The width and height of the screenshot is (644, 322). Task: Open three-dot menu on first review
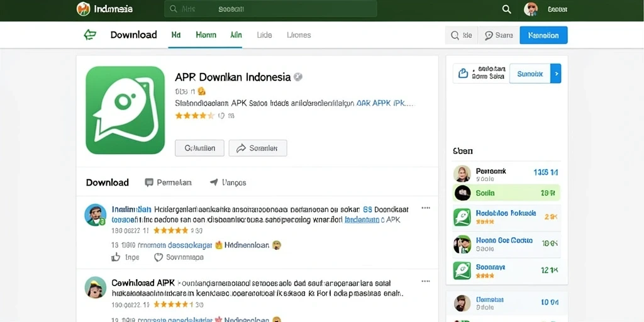point(426,208)
